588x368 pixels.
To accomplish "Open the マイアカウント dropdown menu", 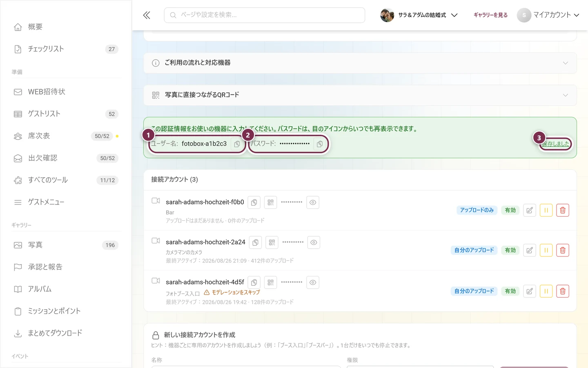I will click(x=548, y=15).
